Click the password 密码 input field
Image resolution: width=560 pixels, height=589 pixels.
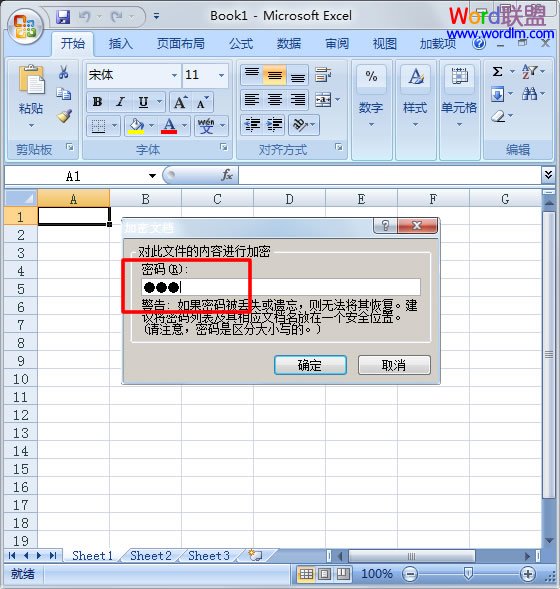(x=281, y=287)
